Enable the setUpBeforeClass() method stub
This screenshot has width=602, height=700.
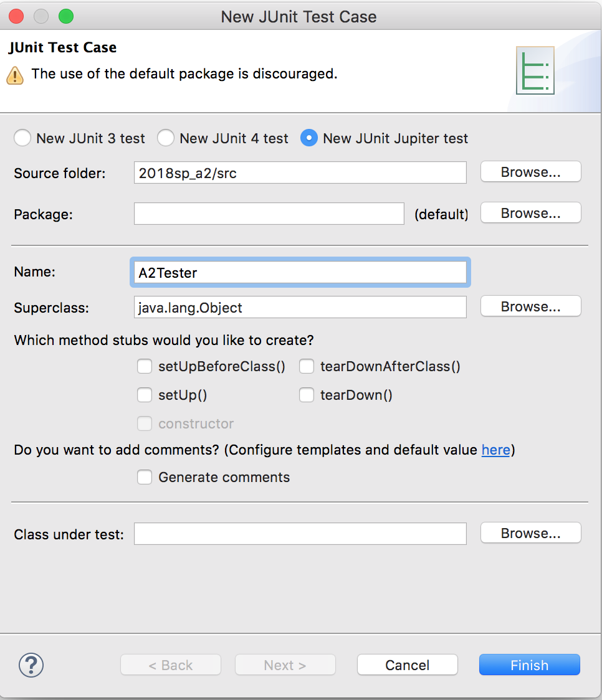(145, 367)
